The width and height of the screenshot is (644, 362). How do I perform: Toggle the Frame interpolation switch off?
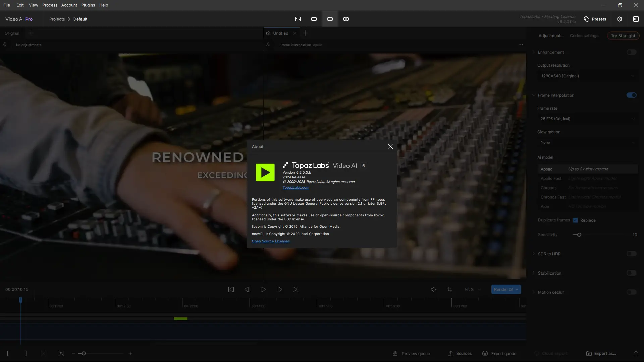click(x=631, y=95)
